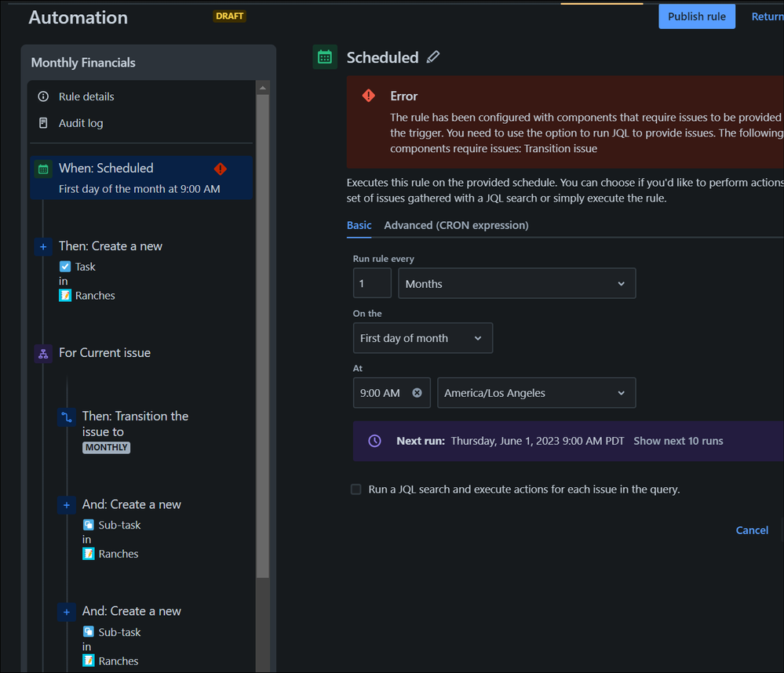Viewport: 784px width, 673px height.
Task: Click the Audit log document icon
Action: click(x=43, y=123)
